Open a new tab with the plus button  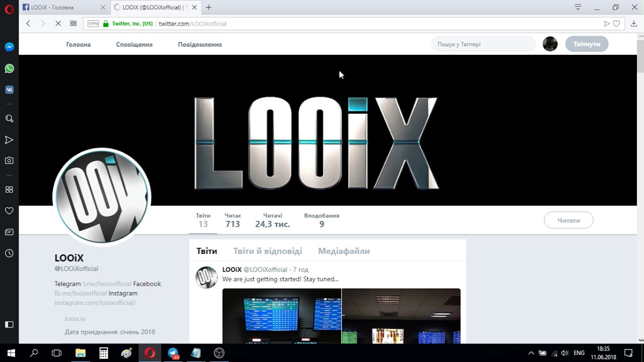[208, 7]
